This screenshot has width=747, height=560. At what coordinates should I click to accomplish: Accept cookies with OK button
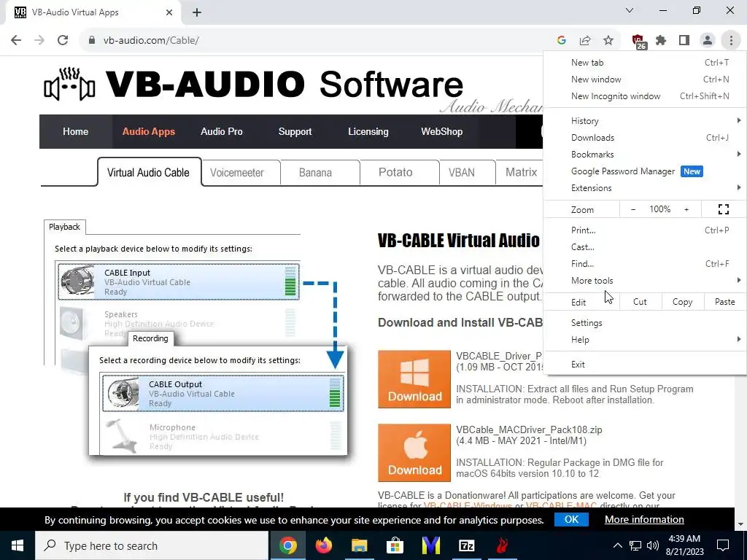pyautogui.click(x=571, y=519)
